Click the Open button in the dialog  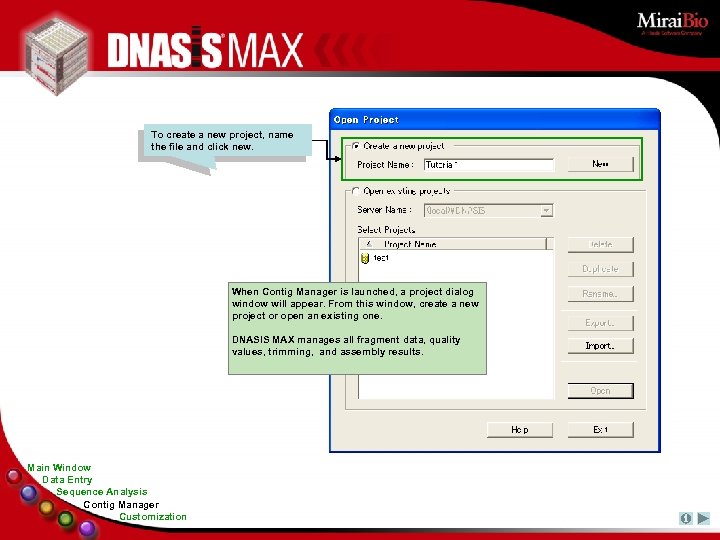pyautogui.click(x=600, y=391)
